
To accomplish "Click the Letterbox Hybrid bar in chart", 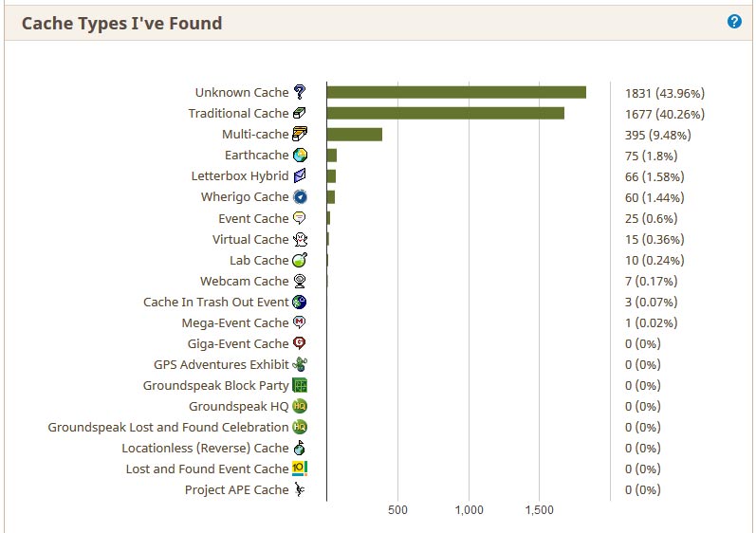I will click(331, 175).
